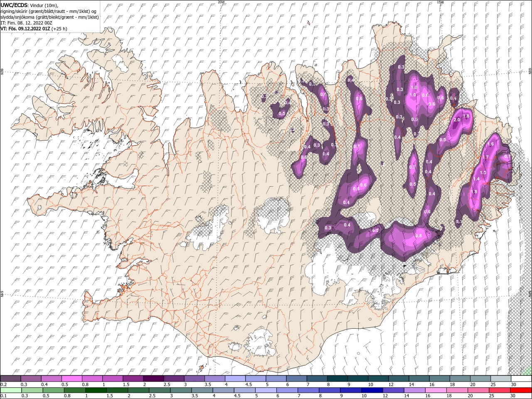Click the '20W' longitude label at the top edge
The height and width of the screenshot is (399, 532).
coord(221,2)
